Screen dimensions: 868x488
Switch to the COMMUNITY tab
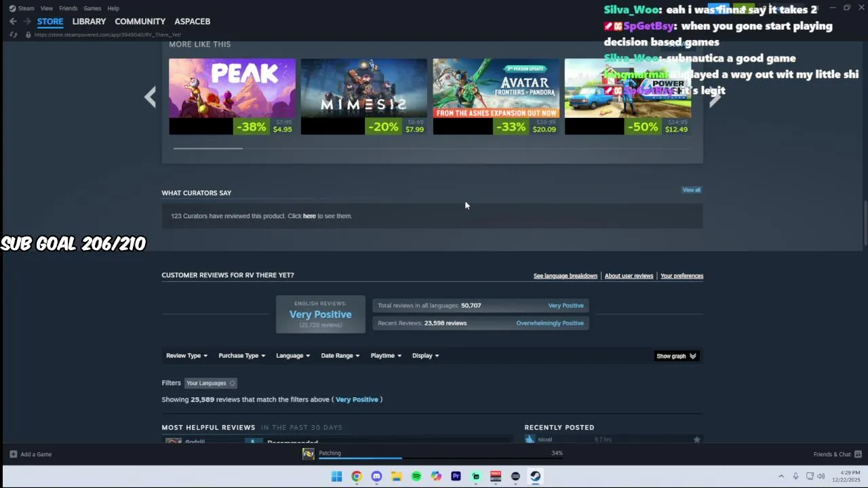point(140,22)
